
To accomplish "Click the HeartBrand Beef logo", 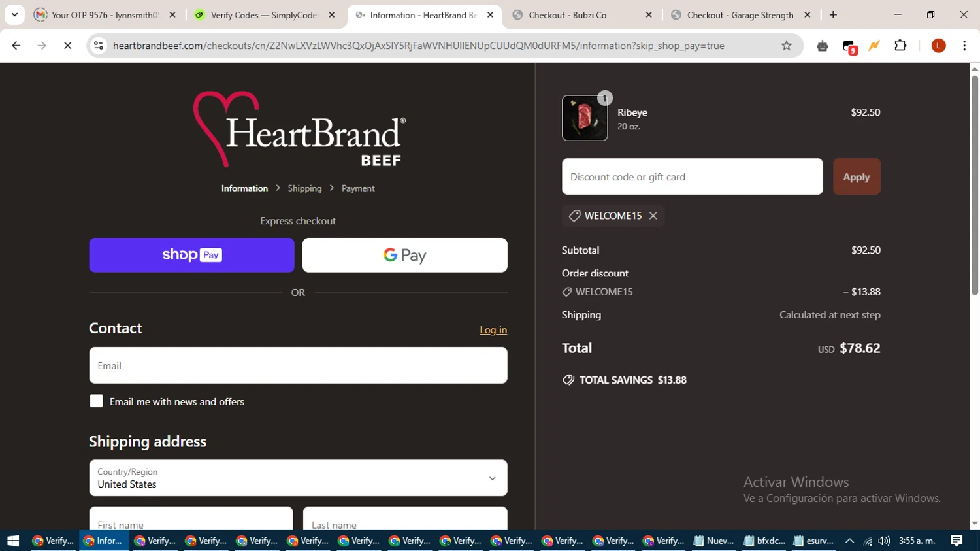I will click(299, 129).
